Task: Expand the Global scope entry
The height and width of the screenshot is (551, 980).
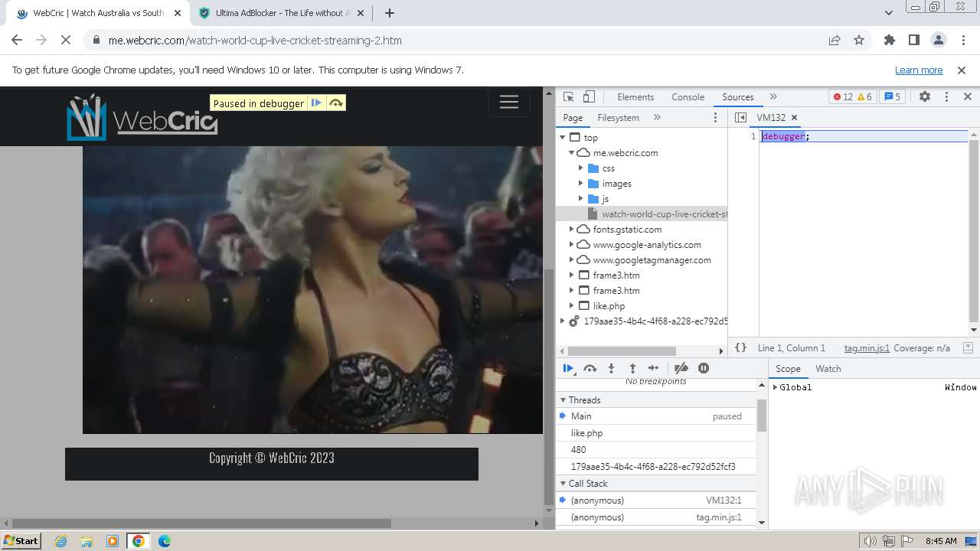Action: (x=776, y=387)
